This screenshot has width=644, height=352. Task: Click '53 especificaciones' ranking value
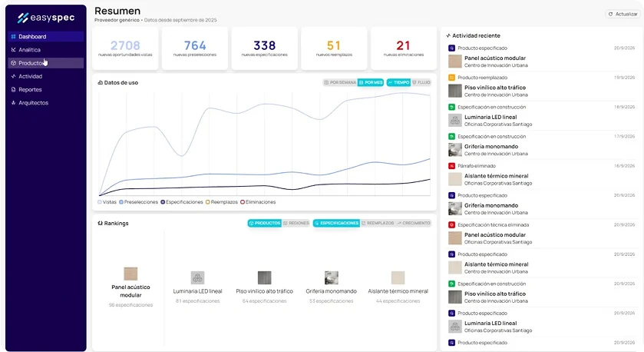332,301
